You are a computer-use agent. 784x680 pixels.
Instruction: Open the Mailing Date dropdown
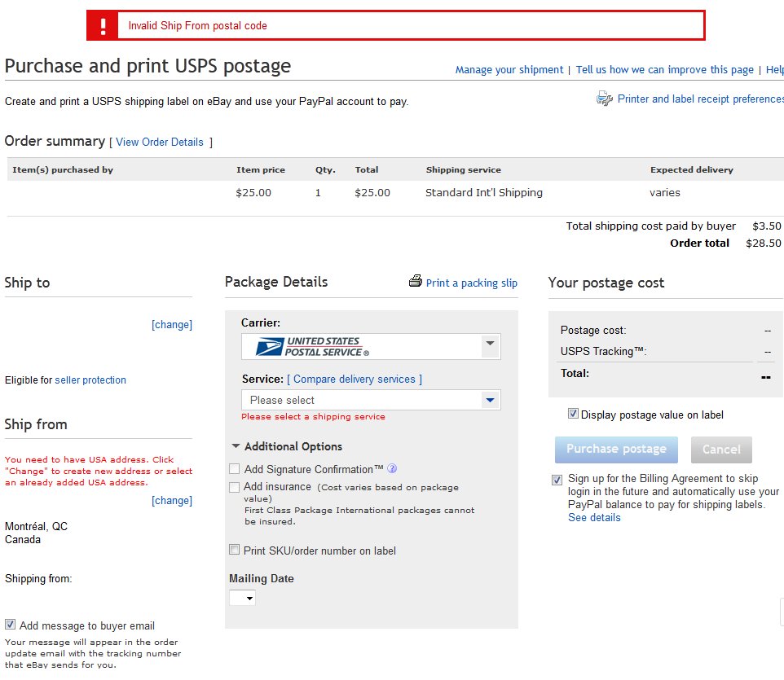[x=243, y=599]
